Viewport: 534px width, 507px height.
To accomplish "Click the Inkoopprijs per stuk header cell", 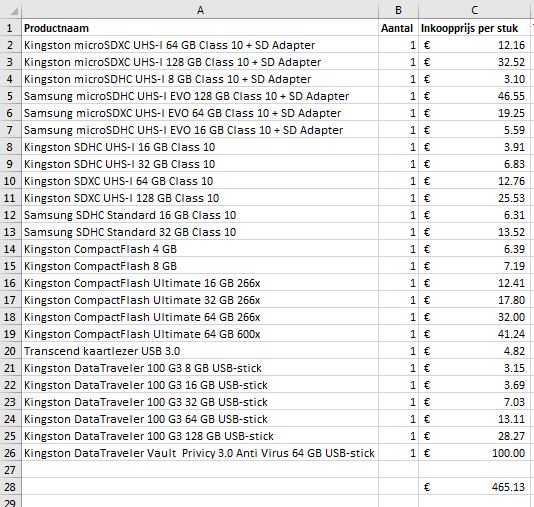I will pos(474,28).
